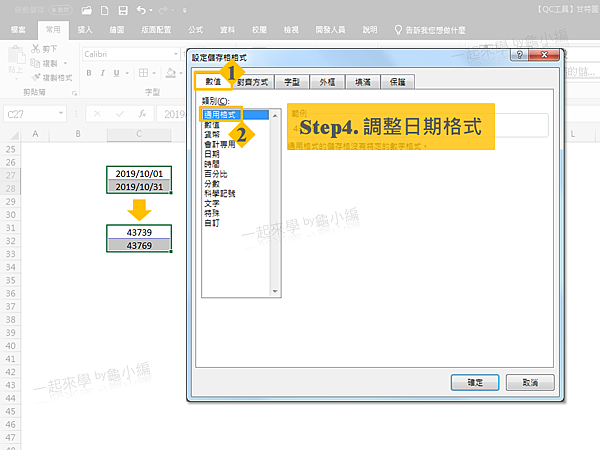Select the 對齊方式 Alignment tab in dialog
The width and height of the screenshot is (600, 450).
coord(253,82)
